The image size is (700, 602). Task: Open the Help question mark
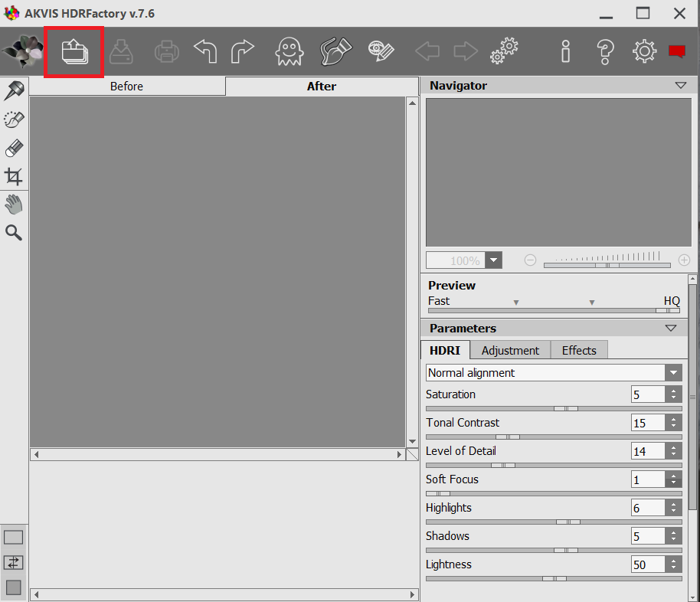(x=605, y=51)
